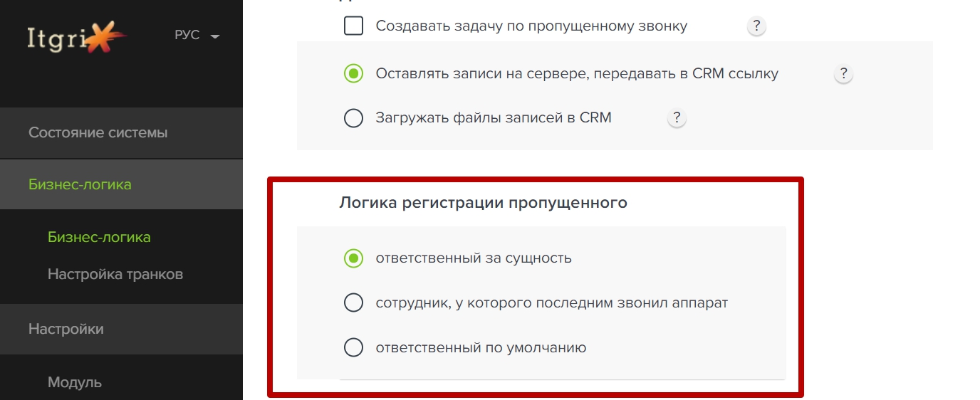Viewport: 980px width, 400px height.
Task: Go to Настройка транков submenu item
Action: (115, 274)
